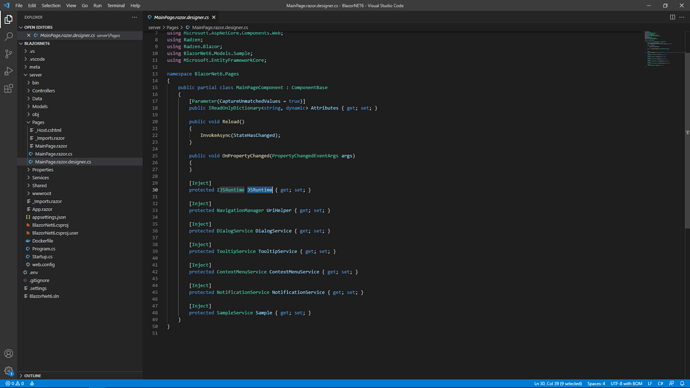Open the Source Control view icon
690x388 pixels.
click(x=8, y=54)
